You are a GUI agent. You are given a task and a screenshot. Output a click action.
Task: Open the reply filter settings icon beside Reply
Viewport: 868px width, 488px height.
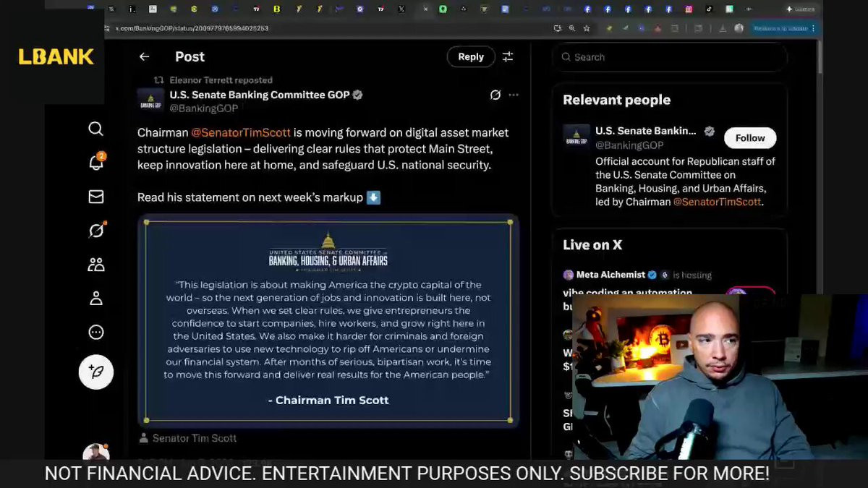click(508, 56)
